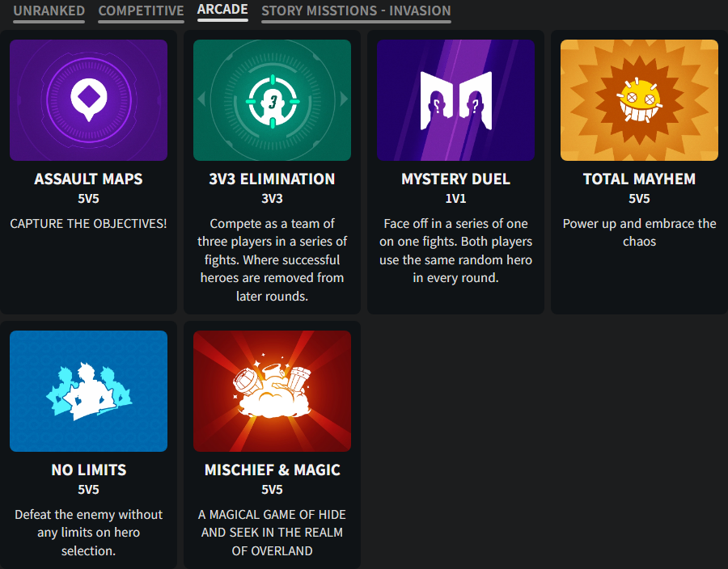Select the Mystery Duel title
Image resolution: width=728 pixels, height=569 pixels.
click(456, 179)
